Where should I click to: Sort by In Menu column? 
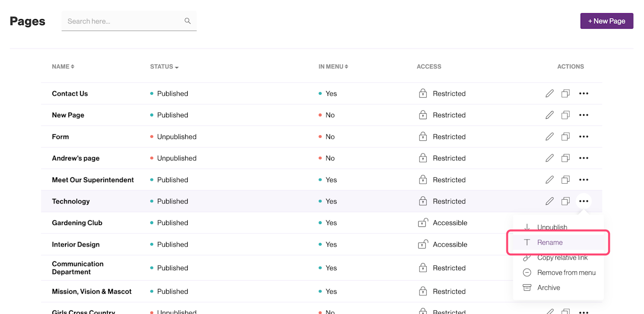coord(333,66)
